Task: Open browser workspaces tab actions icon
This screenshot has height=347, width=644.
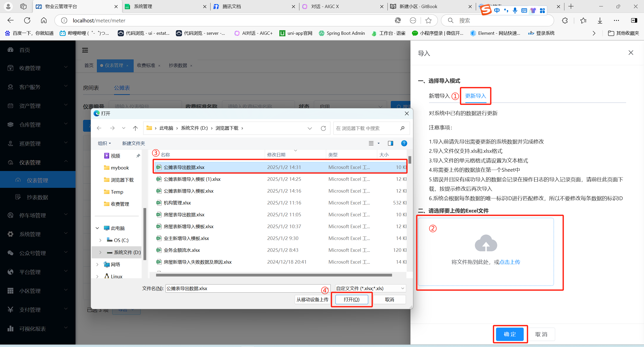Action: pyautogui.click(x=23, y=7)
